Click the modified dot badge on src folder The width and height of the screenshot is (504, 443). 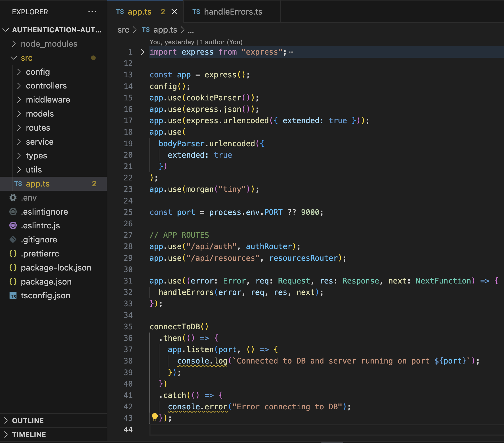[93, 58]
